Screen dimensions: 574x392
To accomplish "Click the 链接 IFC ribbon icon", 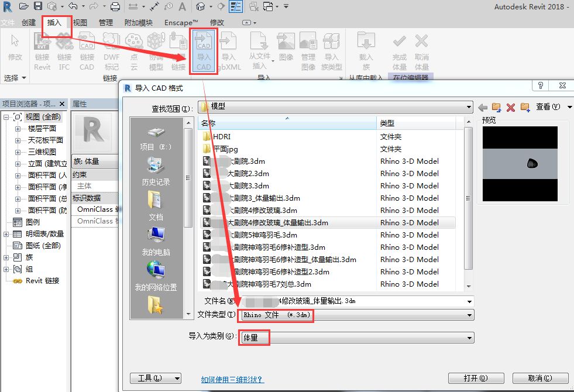I will pyautogui.click(x=64, y=51).
